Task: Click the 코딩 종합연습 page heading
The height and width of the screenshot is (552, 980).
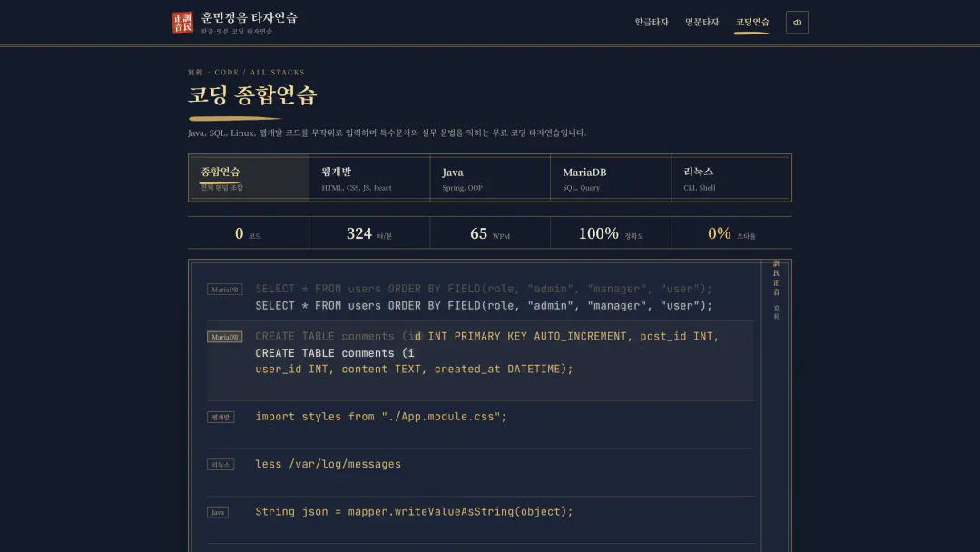Action: [252, 95]
